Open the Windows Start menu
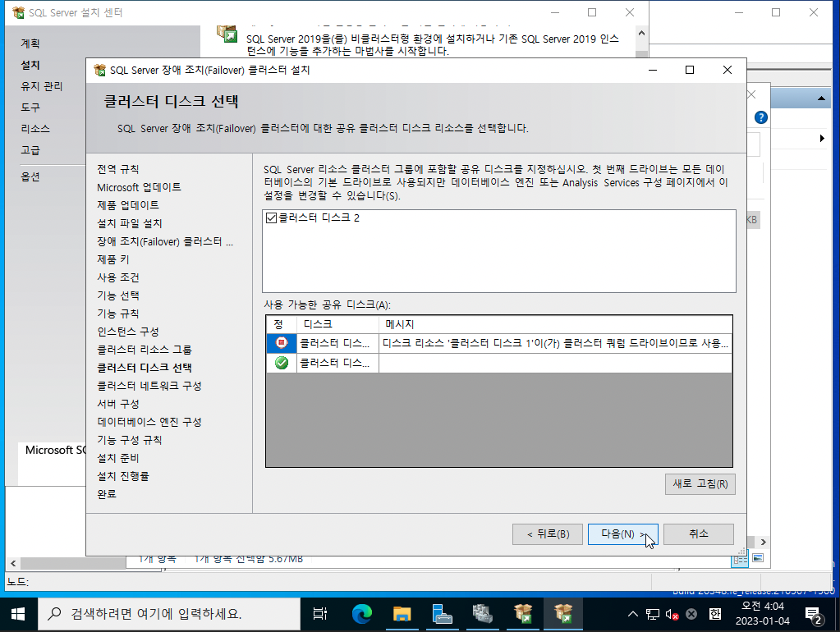Viewport: 840px width, 632px height. 18,614
